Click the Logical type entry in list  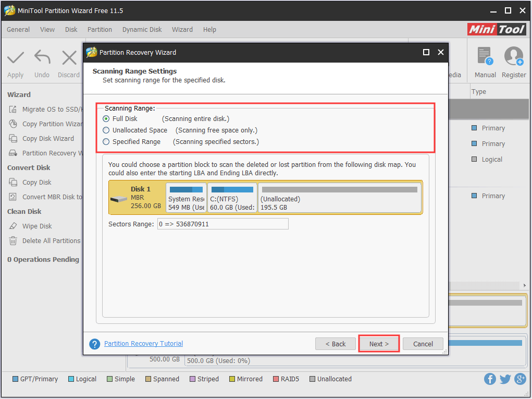tap(492, 160)
